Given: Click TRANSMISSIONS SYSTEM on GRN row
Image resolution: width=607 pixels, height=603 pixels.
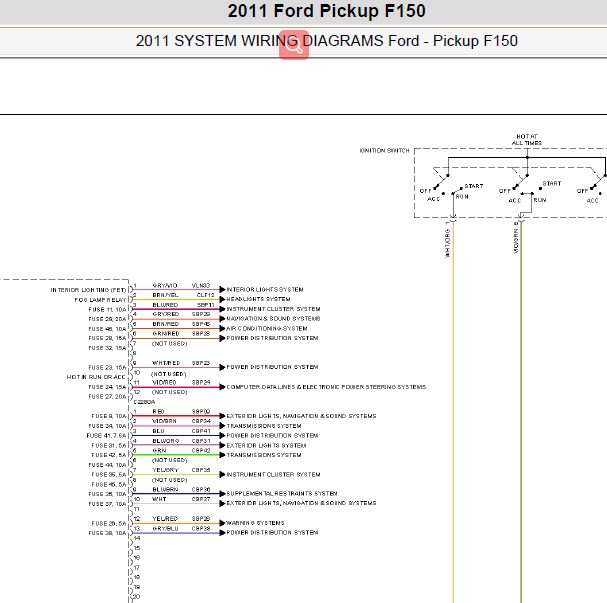Looking at the screenshot, I should (264, 455).
